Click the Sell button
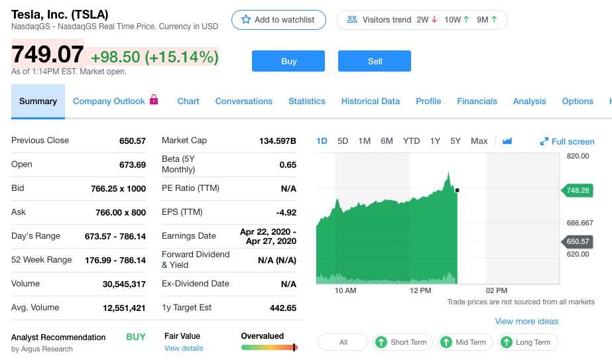This screenshot has height=364, width=612. click(x=375, y=61)
